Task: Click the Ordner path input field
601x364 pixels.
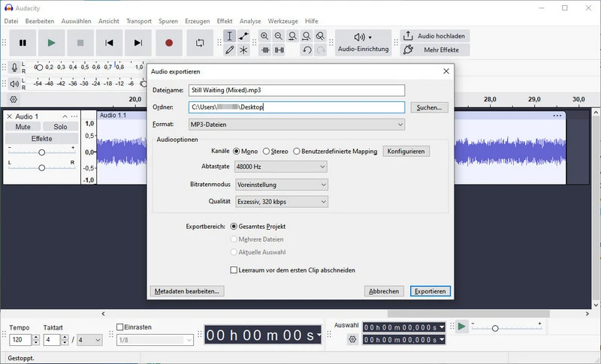Action: pos(297,107)
